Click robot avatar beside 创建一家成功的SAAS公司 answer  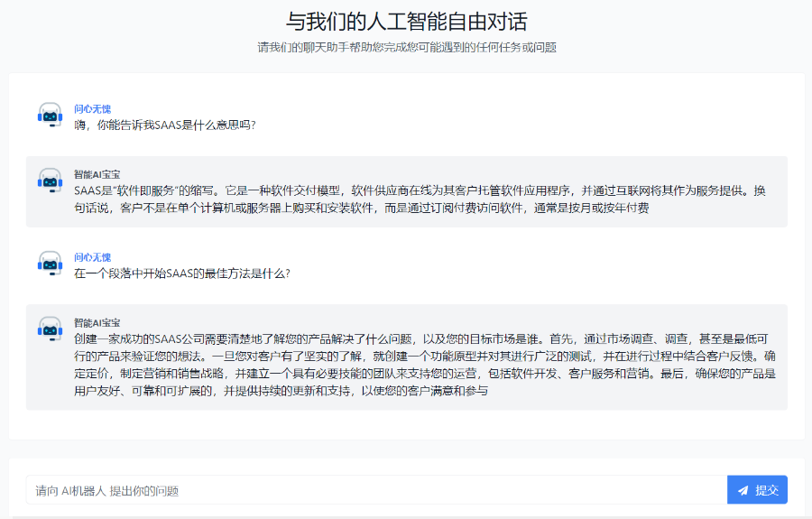click(x=50, y=329)
